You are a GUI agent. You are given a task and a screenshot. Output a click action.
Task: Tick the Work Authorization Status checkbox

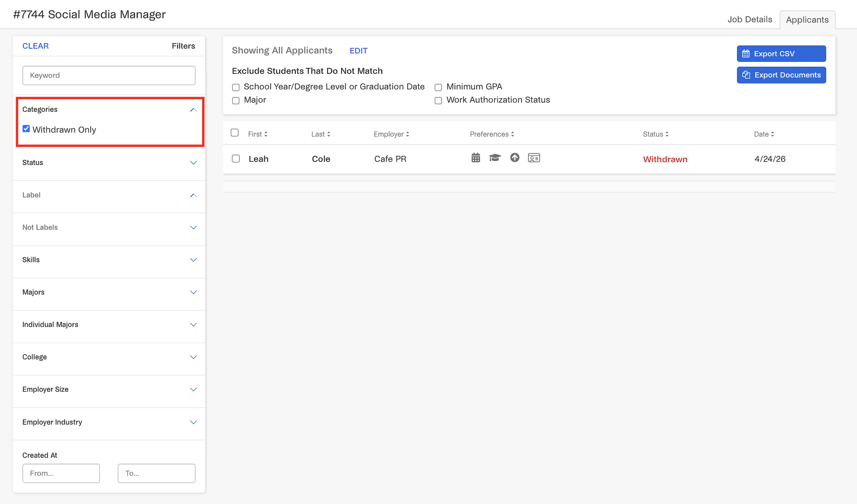coord(438,100)
